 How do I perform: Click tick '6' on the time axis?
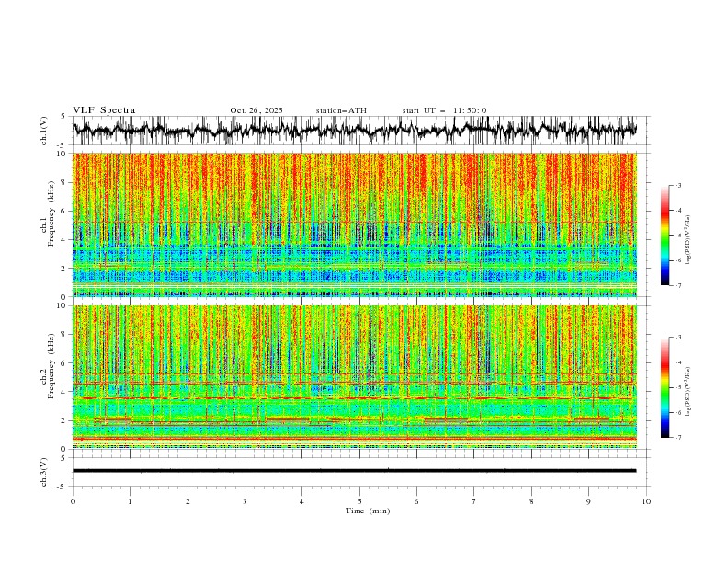416,501
